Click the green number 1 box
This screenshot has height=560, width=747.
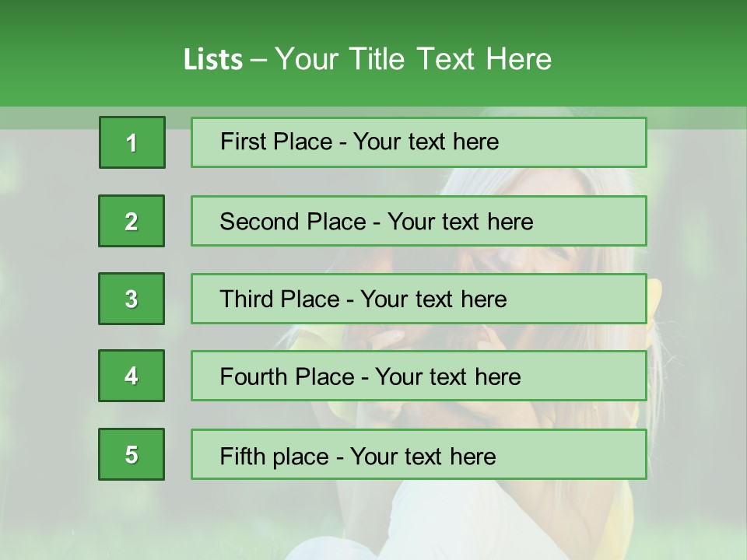click(x=132, y=142)
